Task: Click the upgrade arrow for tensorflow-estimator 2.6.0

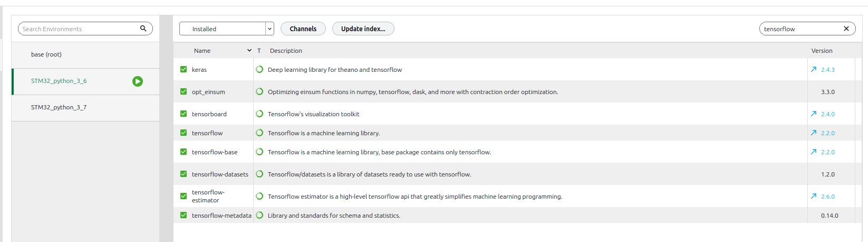Action: (814, 196)
